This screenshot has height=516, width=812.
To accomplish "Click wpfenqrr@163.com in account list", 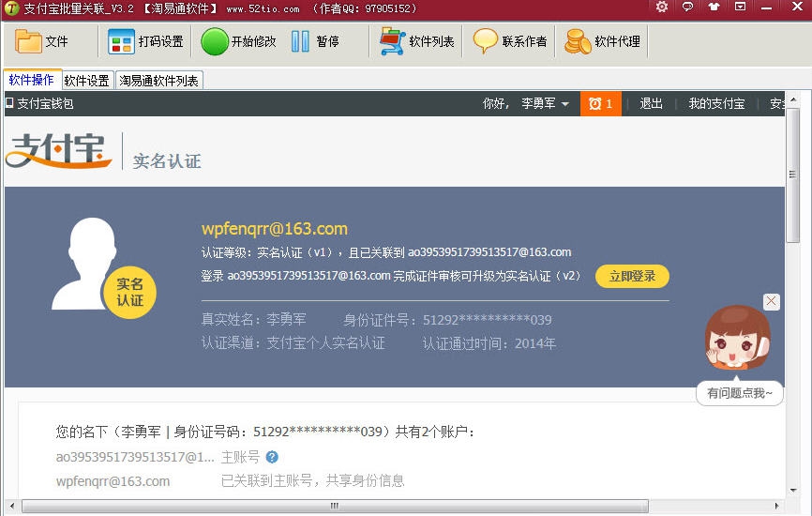I will point(113,481).
